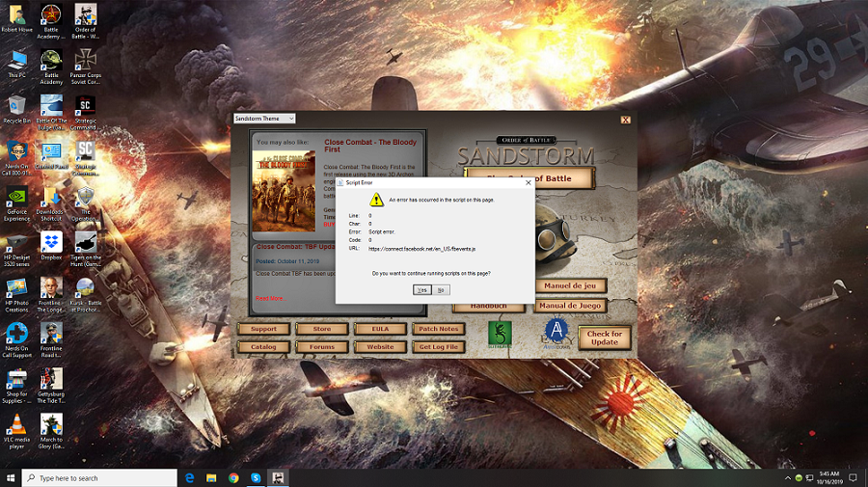Image resolution: width=868 pixels, height=487 pixels.
Task: Open Skype from the taskbar
Action: pos(256,478)
